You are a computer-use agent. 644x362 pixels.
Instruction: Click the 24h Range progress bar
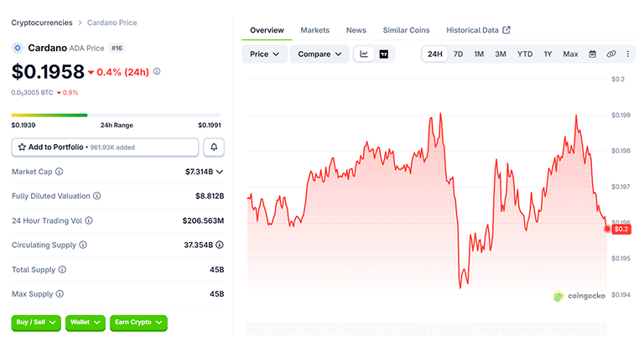pos(116,116)
